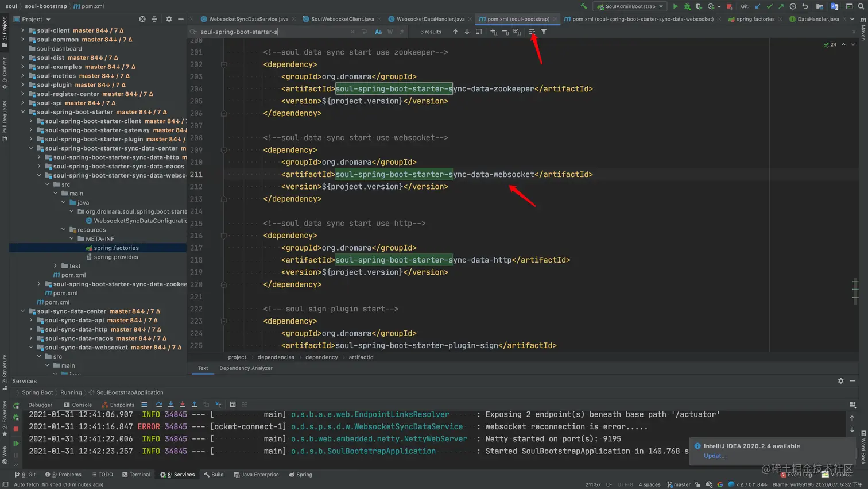This screenshot has height=489, width=868.
Task: Open the Endpoints tab in Services
Action: 118,405
